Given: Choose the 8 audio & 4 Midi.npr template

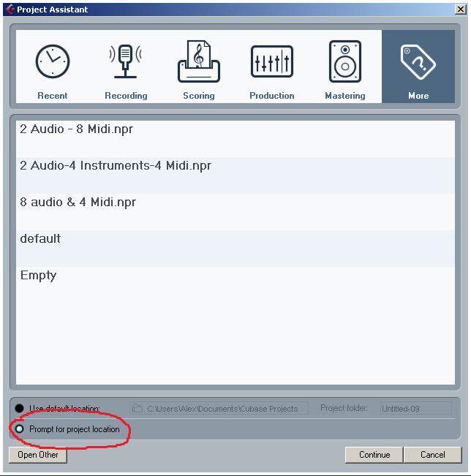Looking at the screenshot, I should (235, 212).
